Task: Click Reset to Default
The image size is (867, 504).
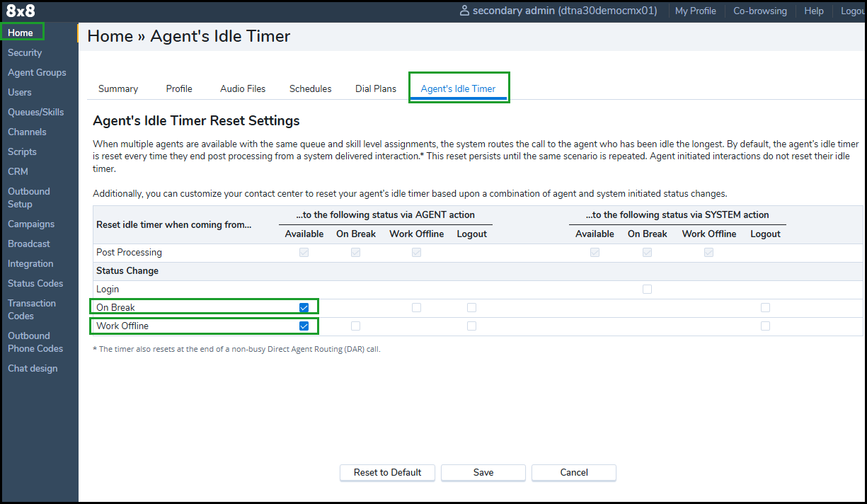Action: [x=387, y=472]
